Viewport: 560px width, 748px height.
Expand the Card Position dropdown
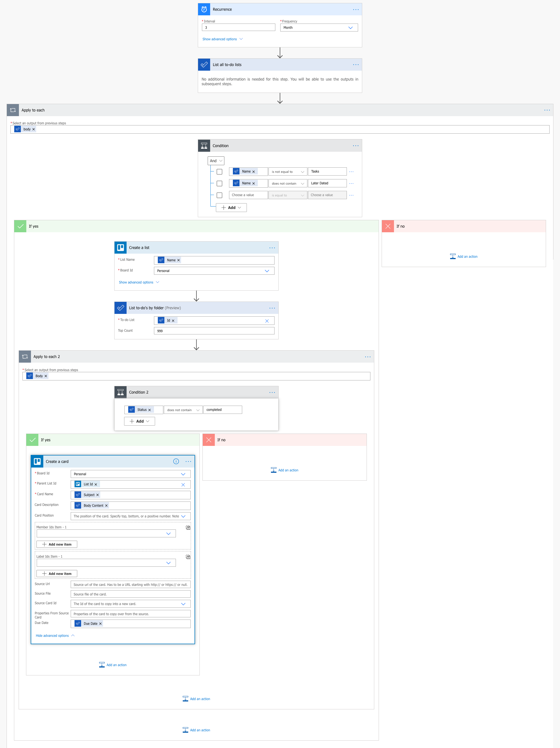183,516
